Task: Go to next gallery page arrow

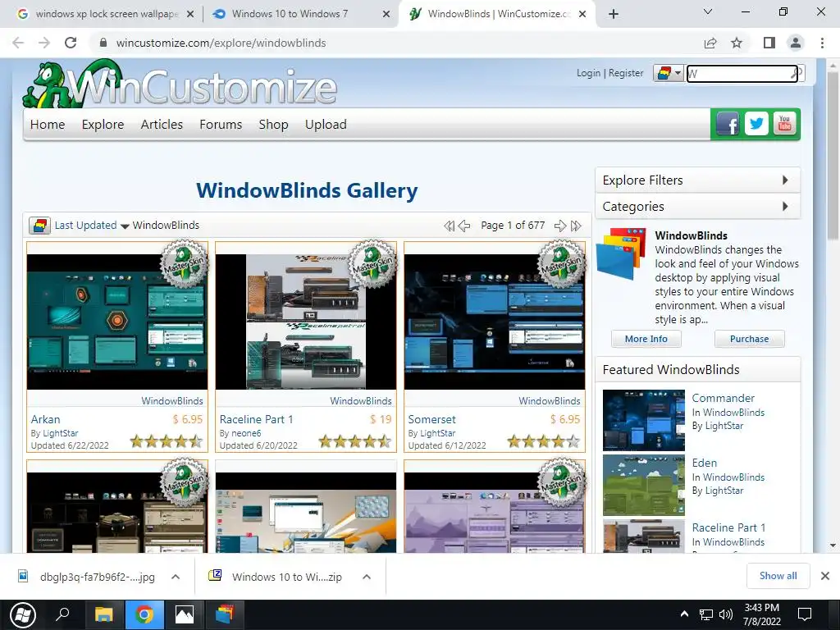Action: click(559, 226)
